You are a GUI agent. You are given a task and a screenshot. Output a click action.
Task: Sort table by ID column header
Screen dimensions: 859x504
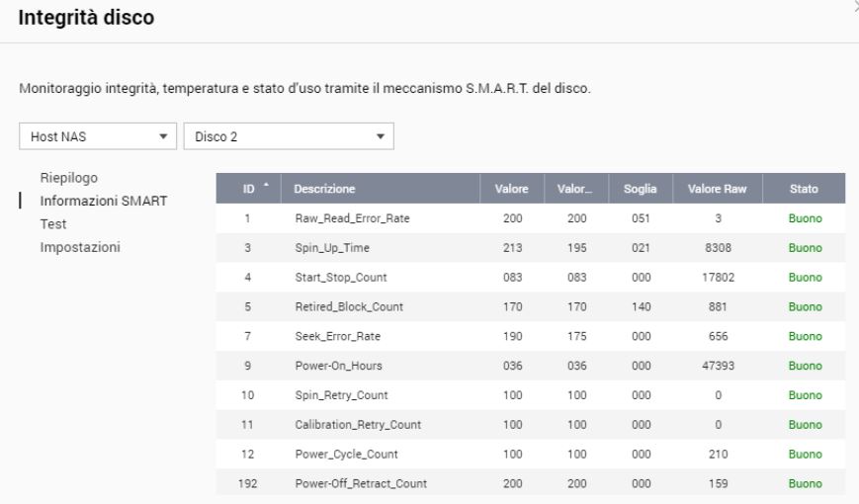click(x=249, y=189)
